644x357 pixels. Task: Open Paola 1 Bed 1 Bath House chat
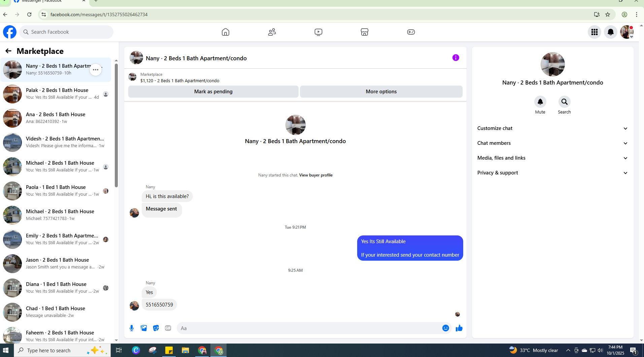(56, 191)
